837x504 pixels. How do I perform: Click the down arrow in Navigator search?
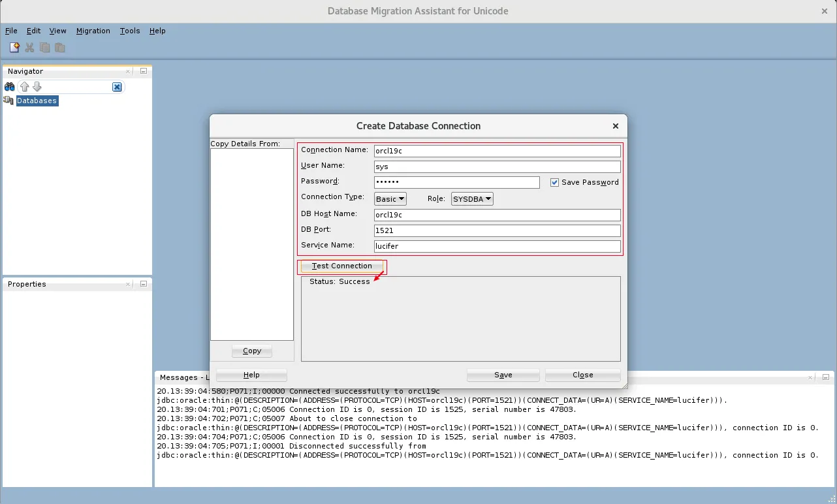coord(37,87)
